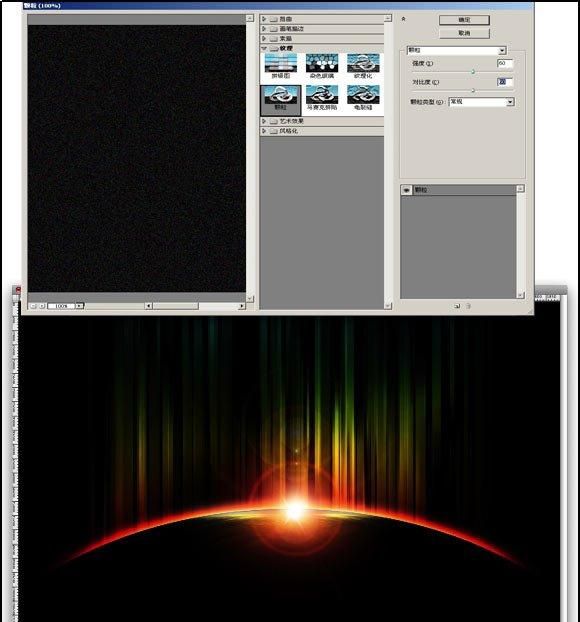
Task: Expand the 风格化 filter folder
Action: (x=264, y=131)
